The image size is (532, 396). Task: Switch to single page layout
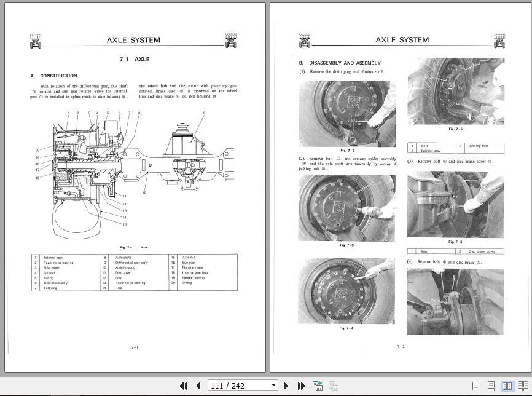coord(475,386)
